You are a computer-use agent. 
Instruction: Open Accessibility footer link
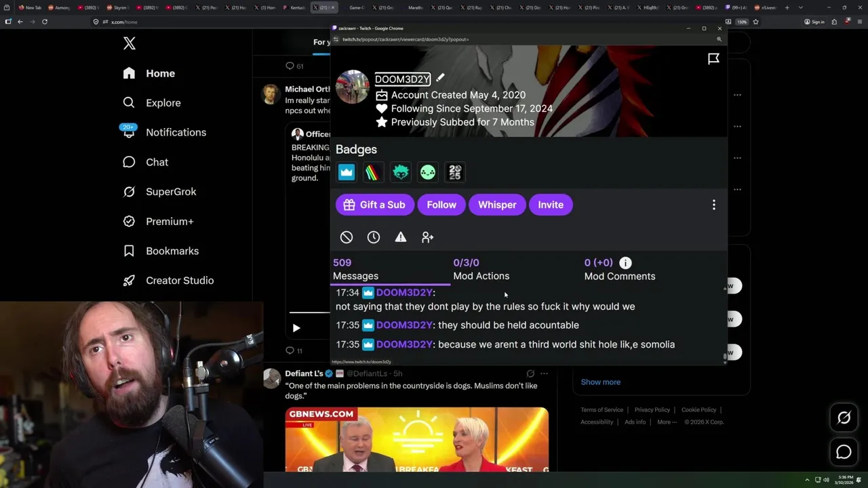point(597,422)
